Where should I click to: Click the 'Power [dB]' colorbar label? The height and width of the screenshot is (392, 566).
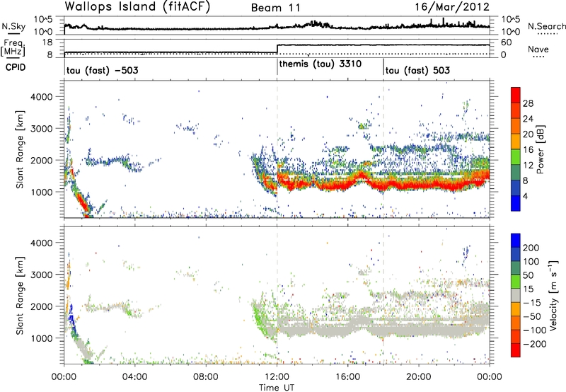(540, 150)
